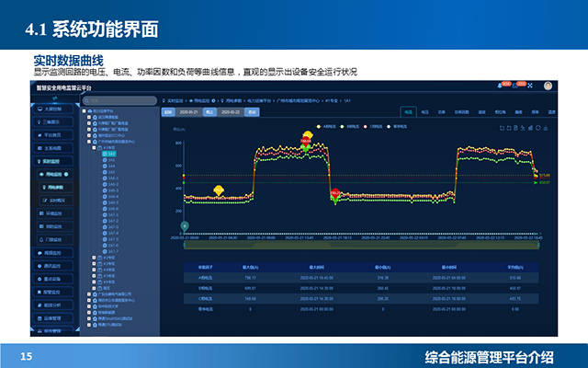Save chart as image download icon
The image size is (588, 368).
tap(545, 128)
